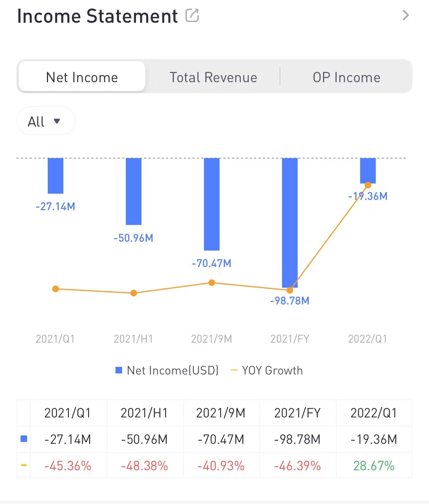Viewport: 429px width, 504px height.
Task: Click the yellow dash icon in table row
Action: point(24,465)
